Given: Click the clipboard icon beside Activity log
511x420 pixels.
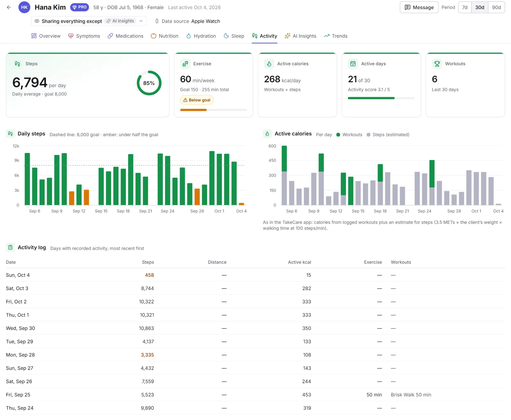Looking at the screenshot, I should coord(10,247).
